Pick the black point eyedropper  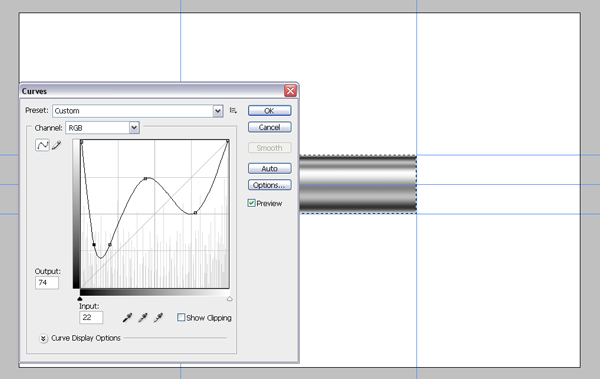pyautogui.click(x=127, y=317)
